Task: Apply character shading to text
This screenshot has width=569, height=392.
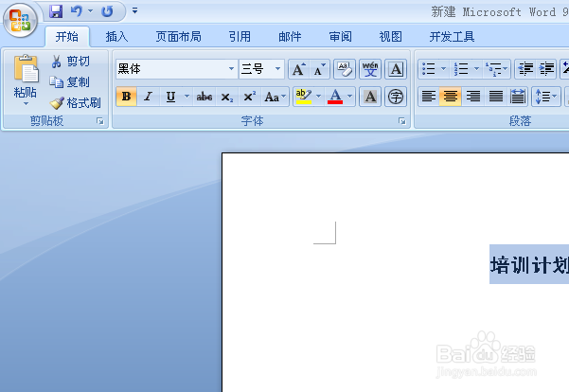Action: (x=370, y=97)
